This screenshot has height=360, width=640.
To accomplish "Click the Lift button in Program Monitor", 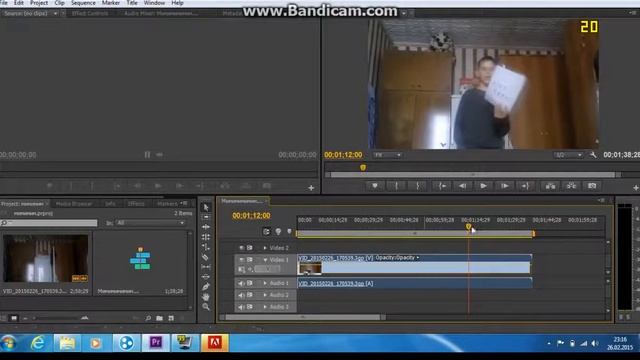I will tap(550, 186).
